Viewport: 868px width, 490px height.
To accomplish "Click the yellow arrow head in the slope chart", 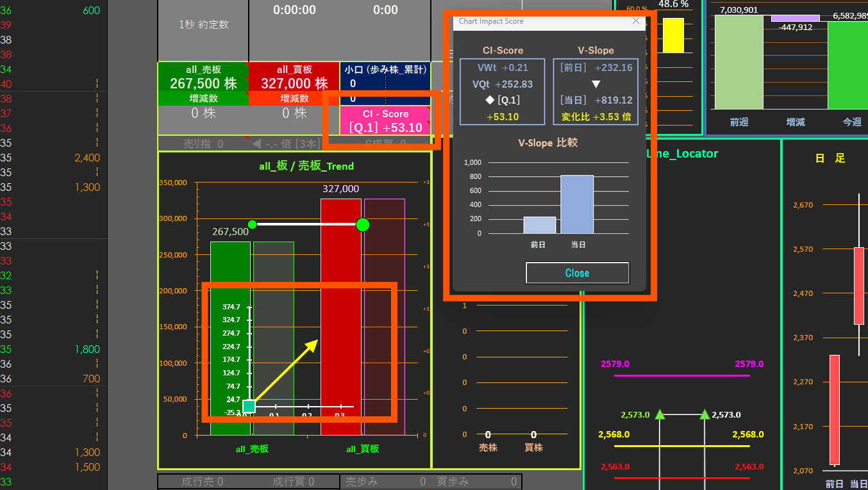I will click(x=312, y=345).
